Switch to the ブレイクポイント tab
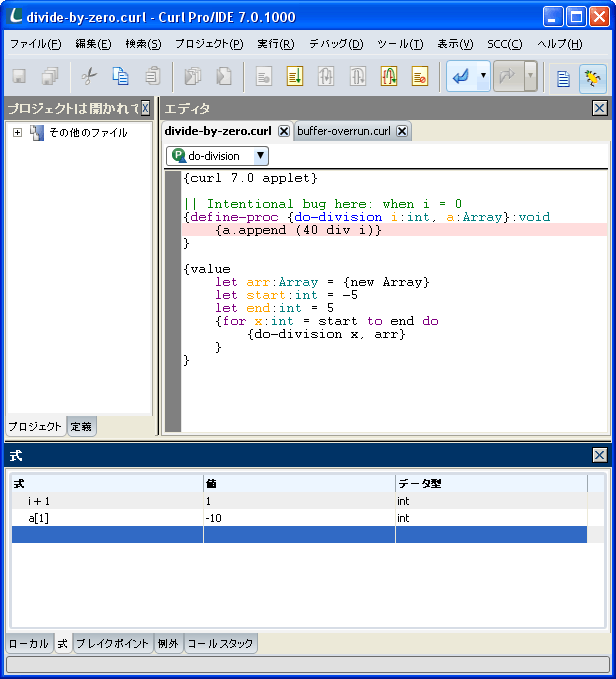The image size is (616, 679). coord(113,643)
